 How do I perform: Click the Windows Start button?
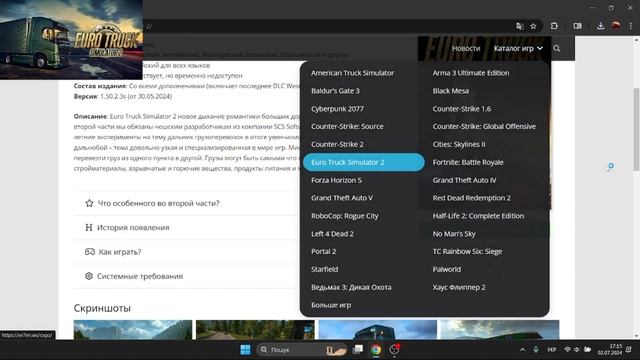[x=245, y=350]
